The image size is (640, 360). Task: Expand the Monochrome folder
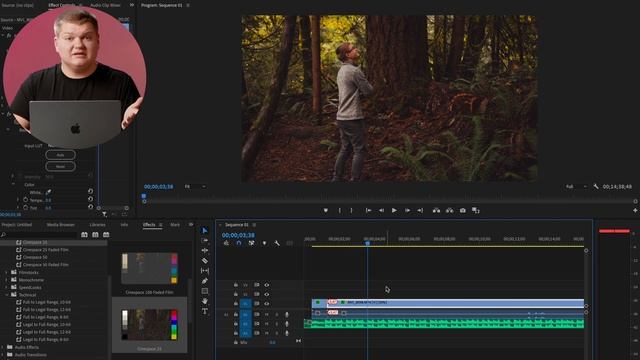(x=7, y=280)
